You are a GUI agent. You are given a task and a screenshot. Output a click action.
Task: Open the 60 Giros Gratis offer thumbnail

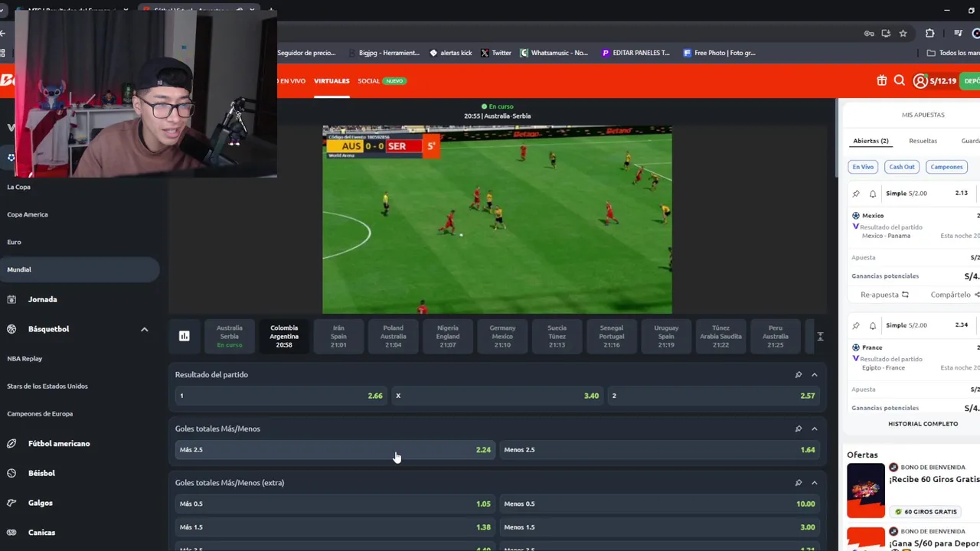[x=866, y=491]
